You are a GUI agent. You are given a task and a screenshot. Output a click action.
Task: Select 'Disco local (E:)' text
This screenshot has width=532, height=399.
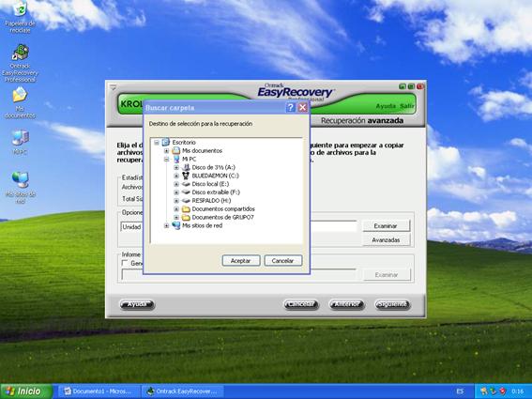210,184
